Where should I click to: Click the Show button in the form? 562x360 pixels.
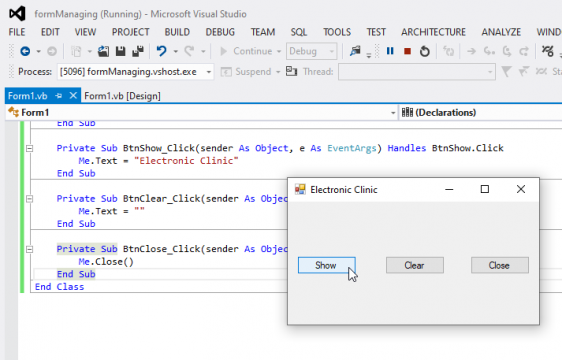click(327, 265)
